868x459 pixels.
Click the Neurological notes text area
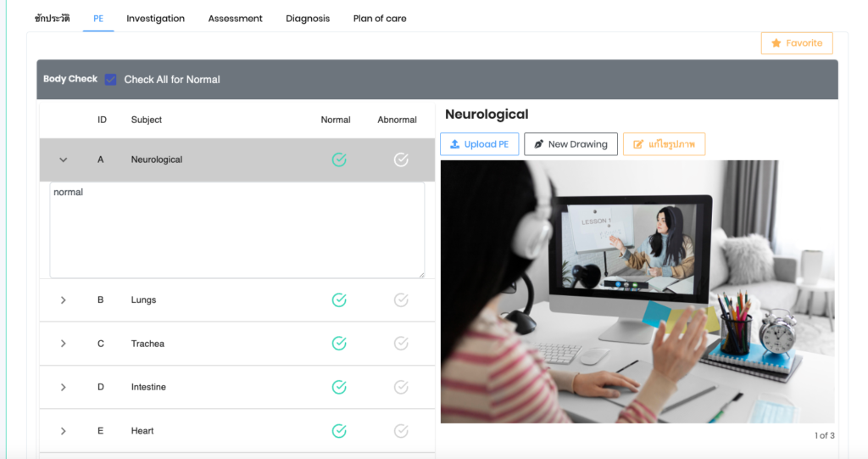236,229
